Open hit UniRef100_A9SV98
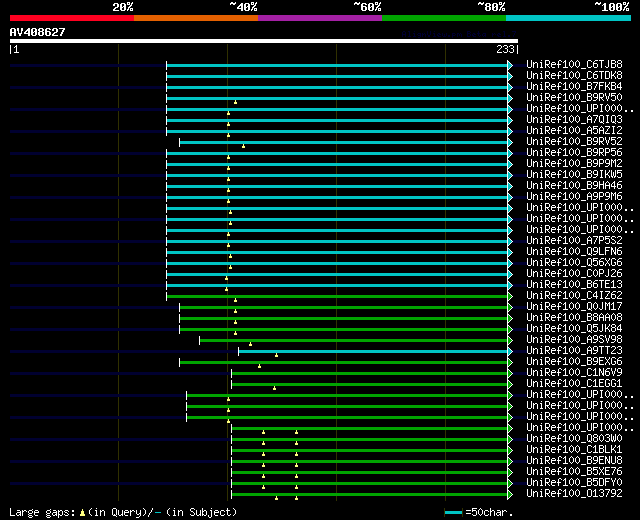Screen dimensions: 640x520 574,340
